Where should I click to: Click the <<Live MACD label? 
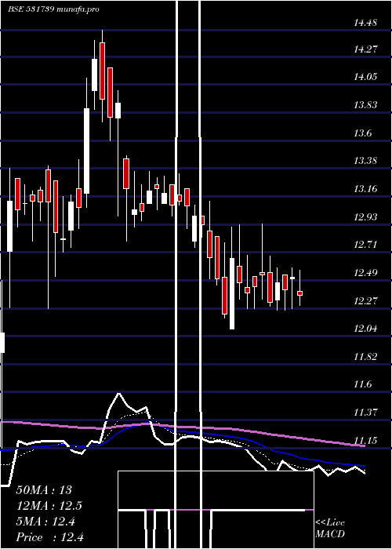pos(330,528)
